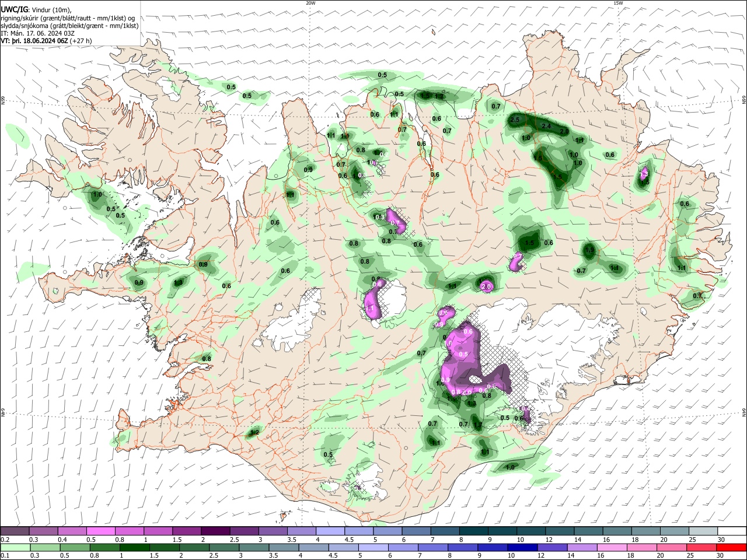
Task: Click the '2.4' precipitation value in the northeast
Action: coord(546,127)
